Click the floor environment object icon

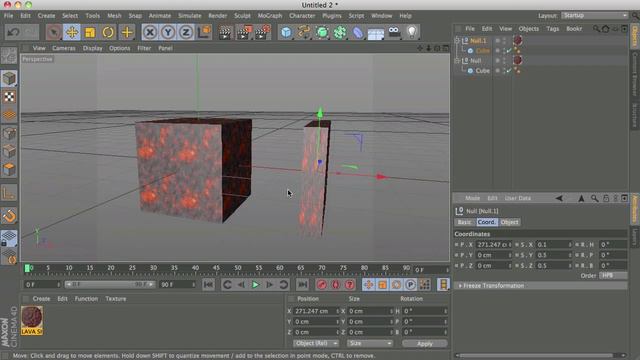pyautogui.click(x=376, y=32)
